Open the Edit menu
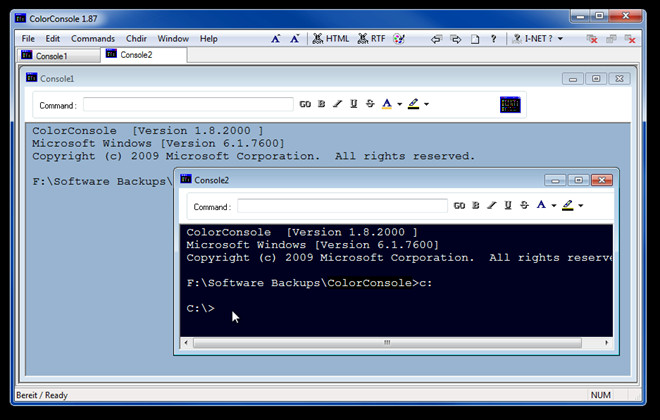Viewport: 660px width, 420px height. coord(53,39)
